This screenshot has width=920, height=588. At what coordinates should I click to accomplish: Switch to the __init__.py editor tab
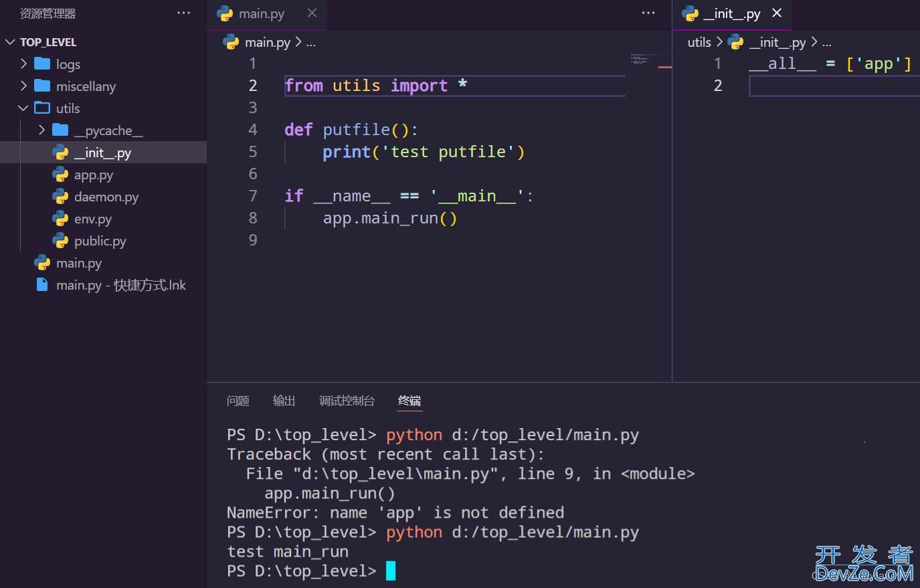point(732,14)
